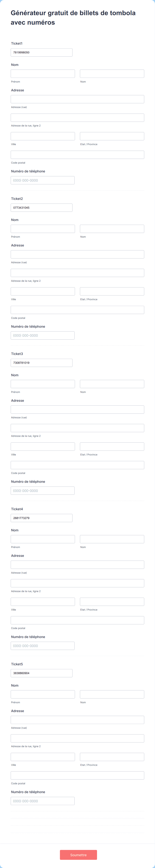Click the Soumettre submit button
Image resolution: width=155 pixels, height=868 pixels.
click(78, 855)
